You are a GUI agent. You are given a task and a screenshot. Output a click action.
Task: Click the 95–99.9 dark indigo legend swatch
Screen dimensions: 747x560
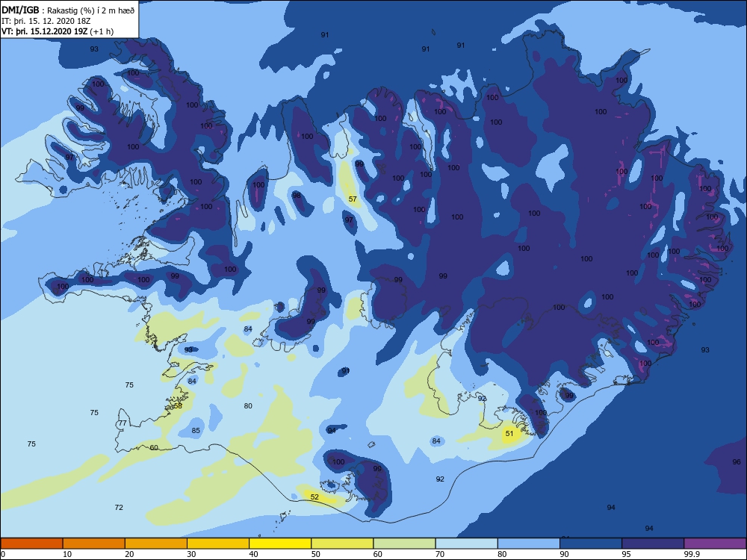[x=653, y=544]
